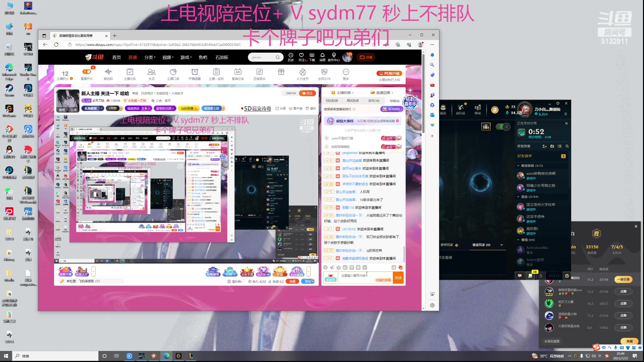Screen dimensions: 644x362
Task: Switch to the 钻粉(6) tab
Action: point(394,101)
